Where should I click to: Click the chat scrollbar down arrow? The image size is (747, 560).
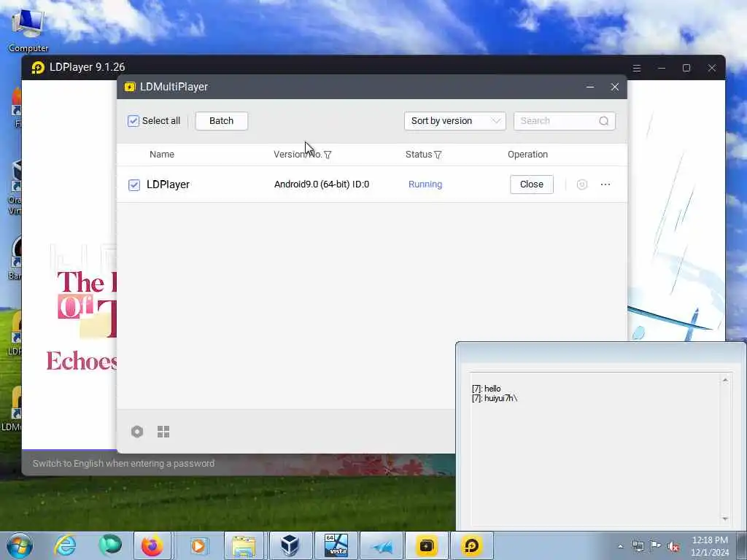[725, 518]
